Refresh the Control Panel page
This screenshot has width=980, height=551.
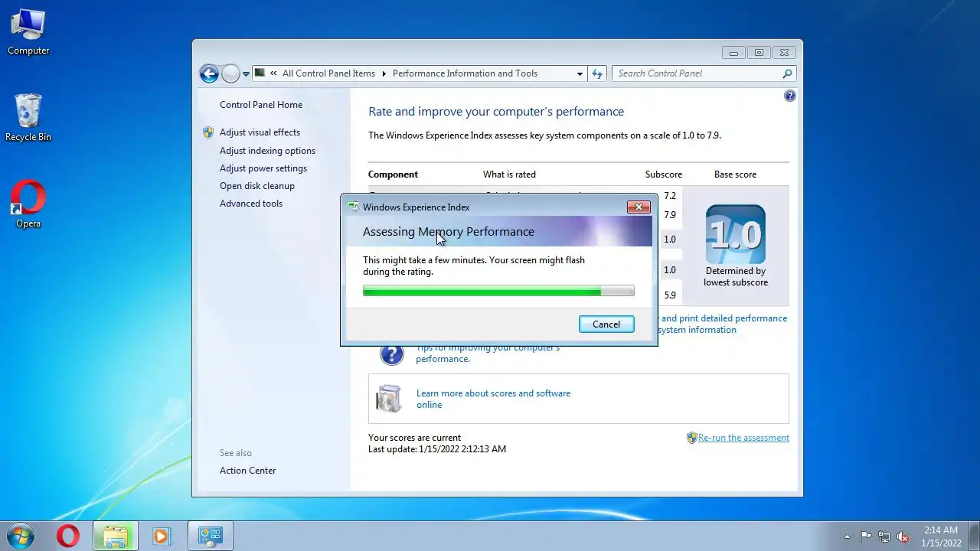point(598,73)
